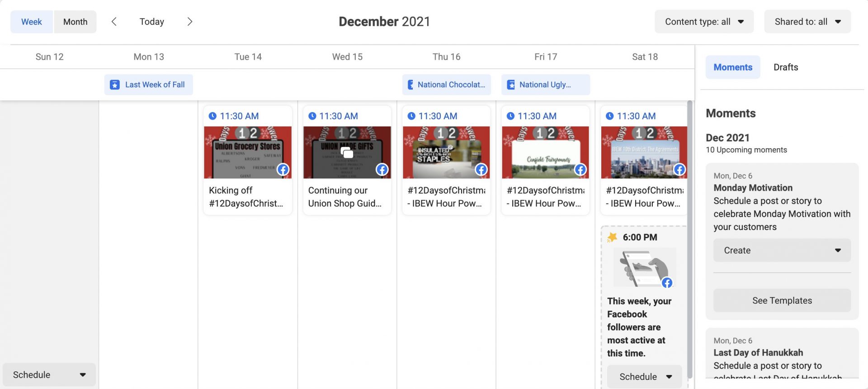
Task: Click the See Templates button
Action: [x=782, y=300]
